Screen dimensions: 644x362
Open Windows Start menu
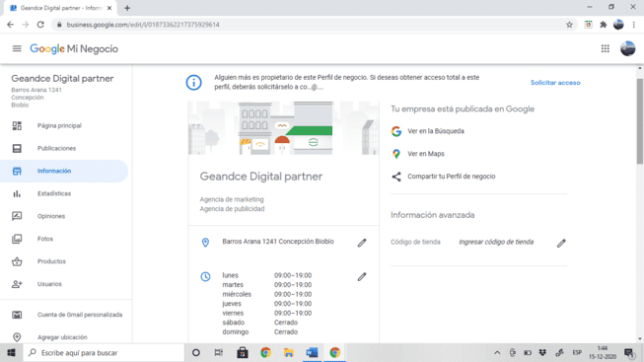(11, 352)
